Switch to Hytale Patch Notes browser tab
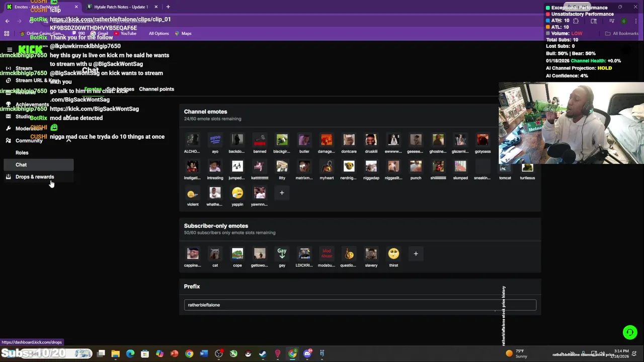644x362 pixels. point(121,7)
